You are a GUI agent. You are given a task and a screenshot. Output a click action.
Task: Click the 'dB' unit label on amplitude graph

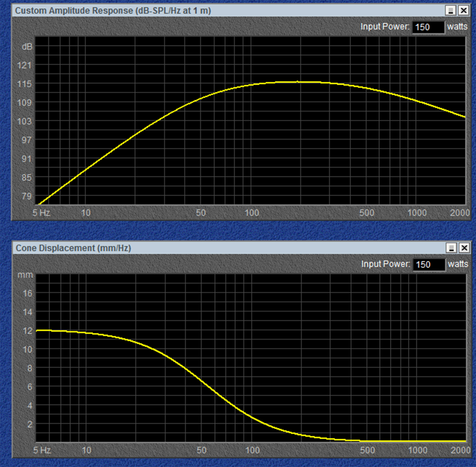pos(27,47)
